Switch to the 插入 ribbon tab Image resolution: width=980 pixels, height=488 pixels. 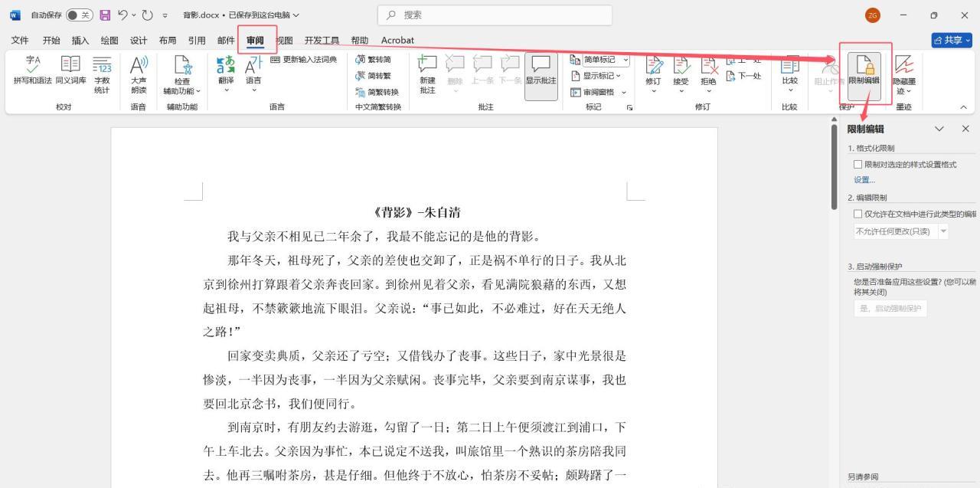point(80,40)
